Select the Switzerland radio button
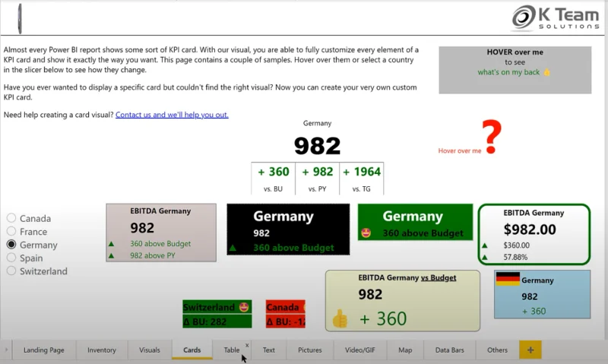 point(11,271)
